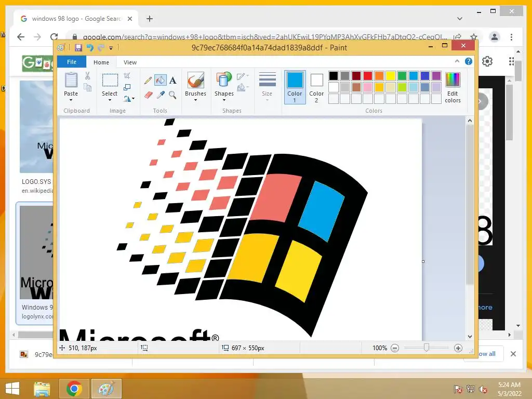Select the Color picker eyedropper tool
532x399 pixels.
(x=161, y=95)
